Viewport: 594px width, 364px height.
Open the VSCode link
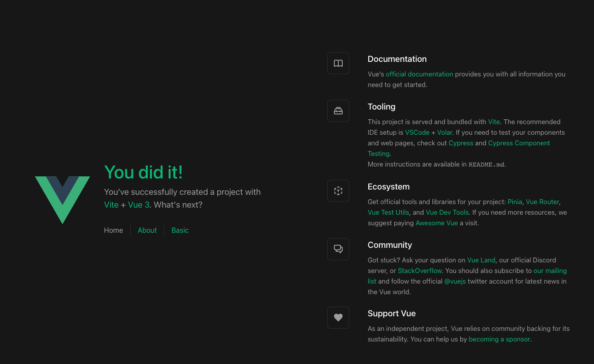click(x=417, y=132)
